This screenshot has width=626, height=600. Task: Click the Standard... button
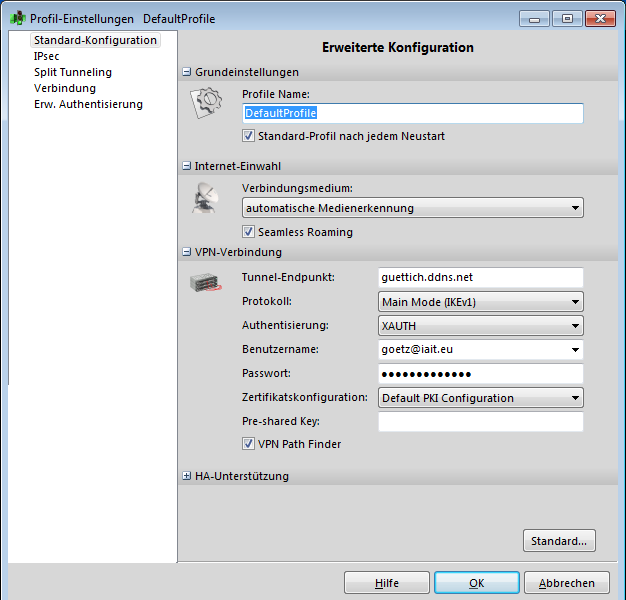[x=559, y=541]
